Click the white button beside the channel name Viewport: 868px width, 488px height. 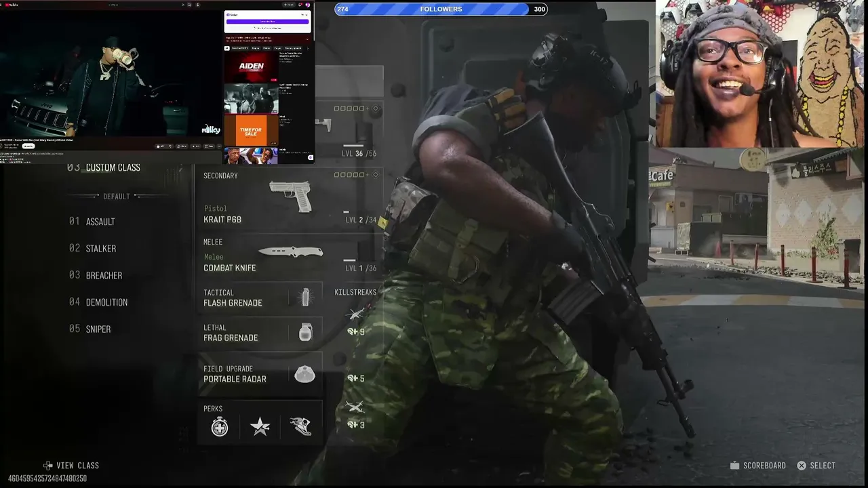[x=28, y=146]
